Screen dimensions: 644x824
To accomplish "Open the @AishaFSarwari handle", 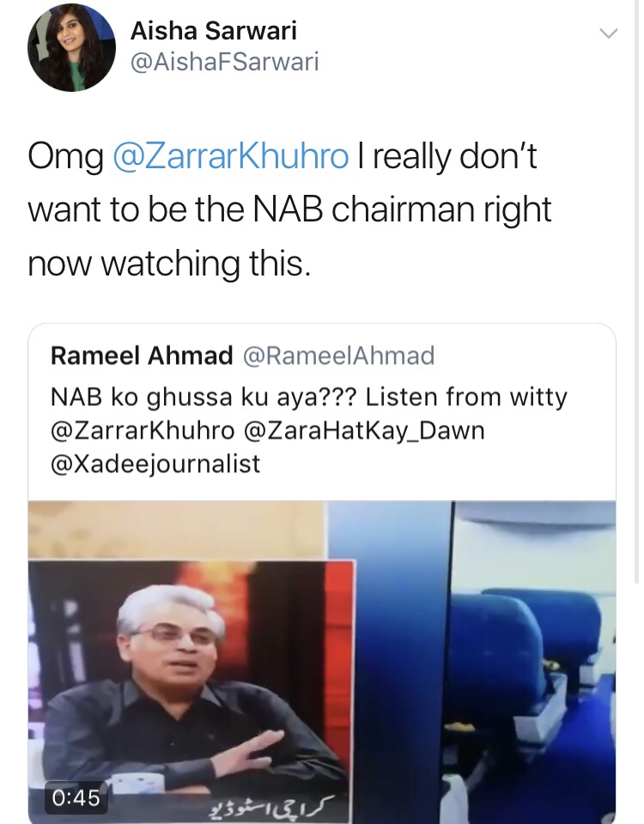I will tap(224, 62).
